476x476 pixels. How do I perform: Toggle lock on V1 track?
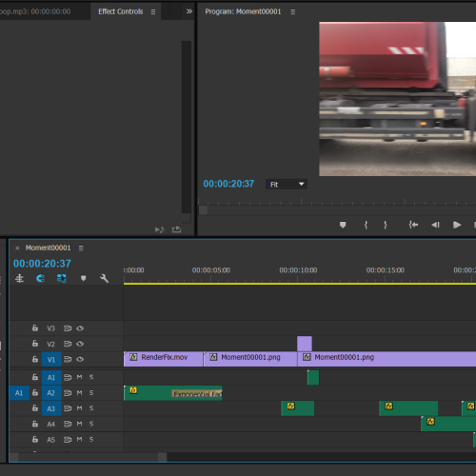tap(35, 359)
